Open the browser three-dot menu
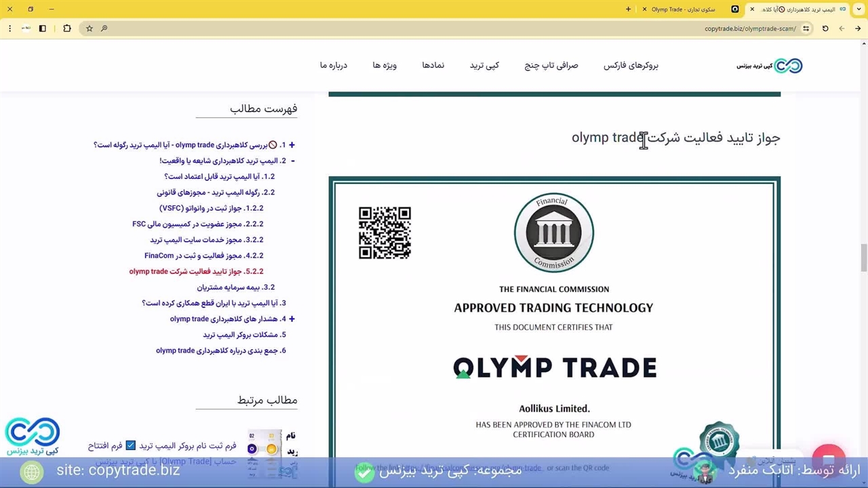868x488 pixels. (9, 28)
